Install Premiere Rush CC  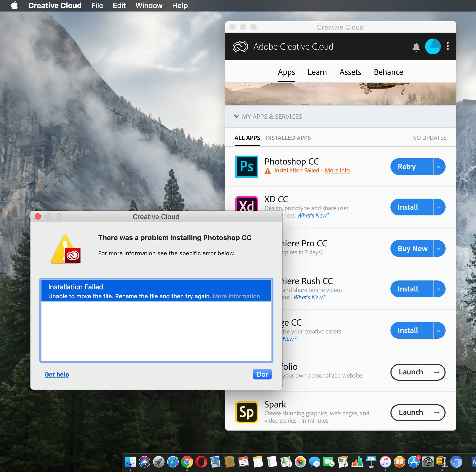coord(411,289)
